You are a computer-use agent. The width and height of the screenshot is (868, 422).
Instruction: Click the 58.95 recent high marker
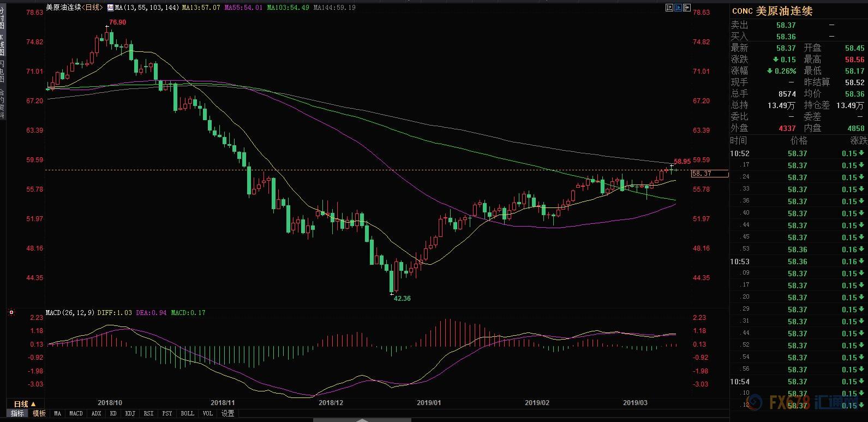pos(683,162)
